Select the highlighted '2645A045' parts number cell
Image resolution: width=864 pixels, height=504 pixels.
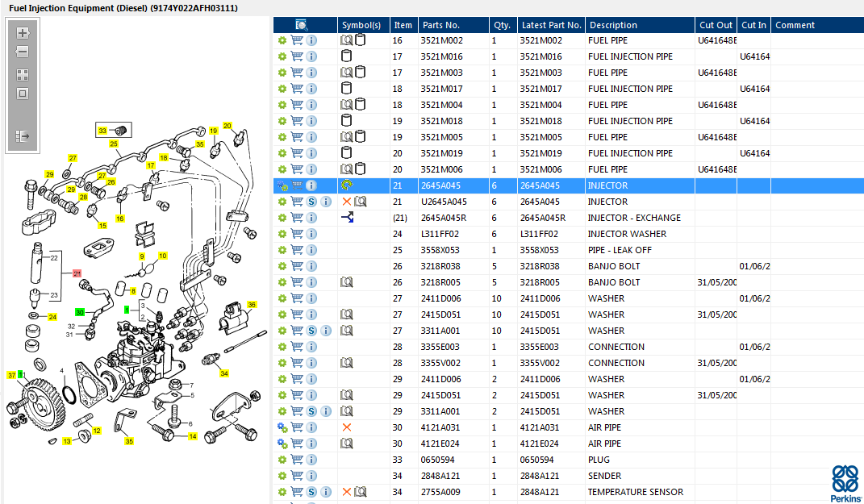pyautogui.click(x=453, y=185)
